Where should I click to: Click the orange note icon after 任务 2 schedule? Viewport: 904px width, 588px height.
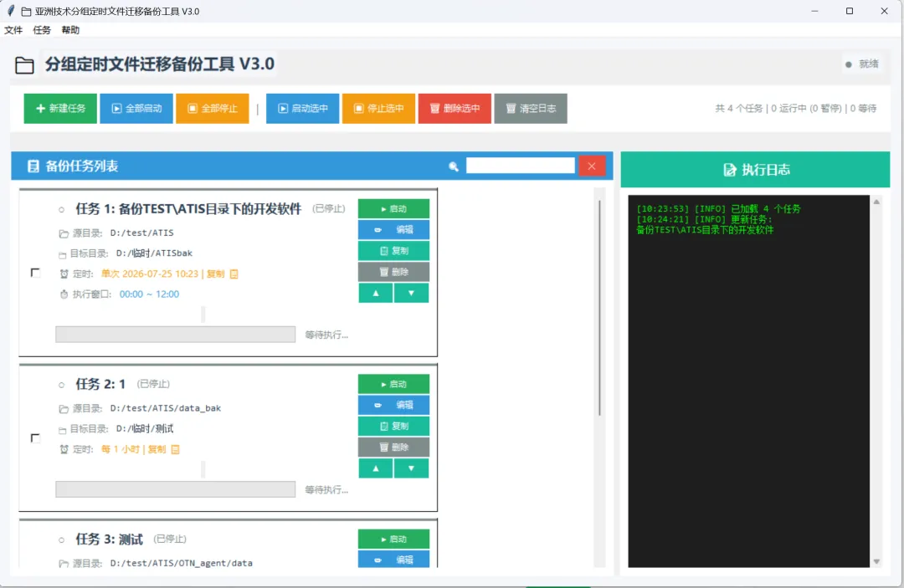[x=175, y=449]
